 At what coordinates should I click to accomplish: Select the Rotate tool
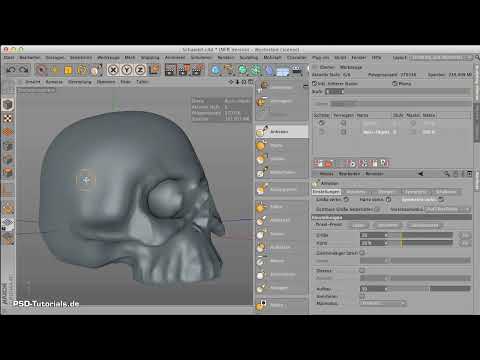[x=82, y=70]
